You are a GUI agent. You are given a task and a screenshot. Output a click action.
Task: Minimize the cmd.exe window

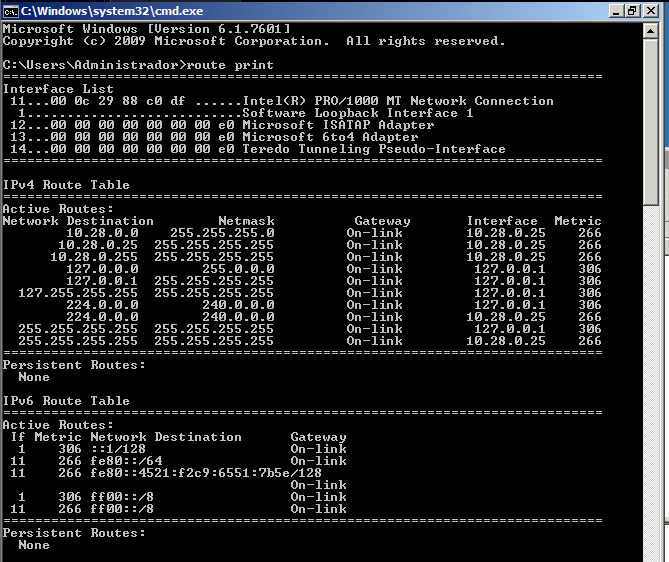pyautogui.click(x=616, y=11)
